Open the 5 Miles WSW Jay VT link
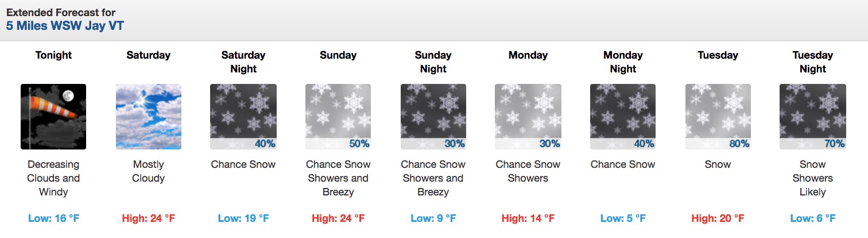 tap(65, 26)
